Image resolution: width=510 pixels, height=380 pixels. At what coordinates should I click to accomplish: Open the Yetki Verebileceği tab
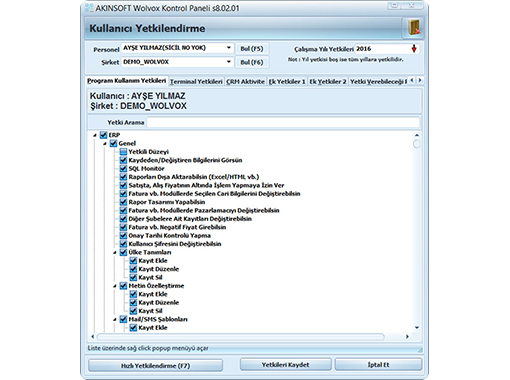pos(378,81)
